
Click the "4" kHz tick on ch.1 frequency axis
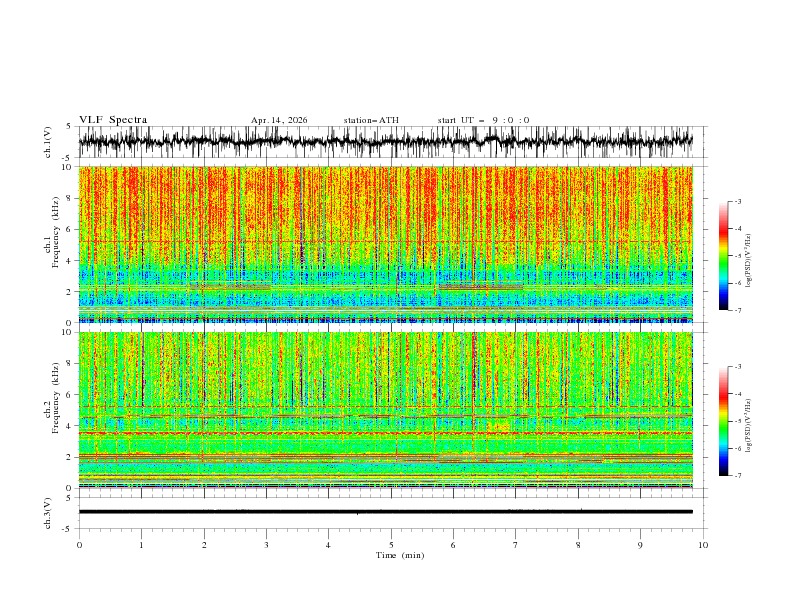70,261
